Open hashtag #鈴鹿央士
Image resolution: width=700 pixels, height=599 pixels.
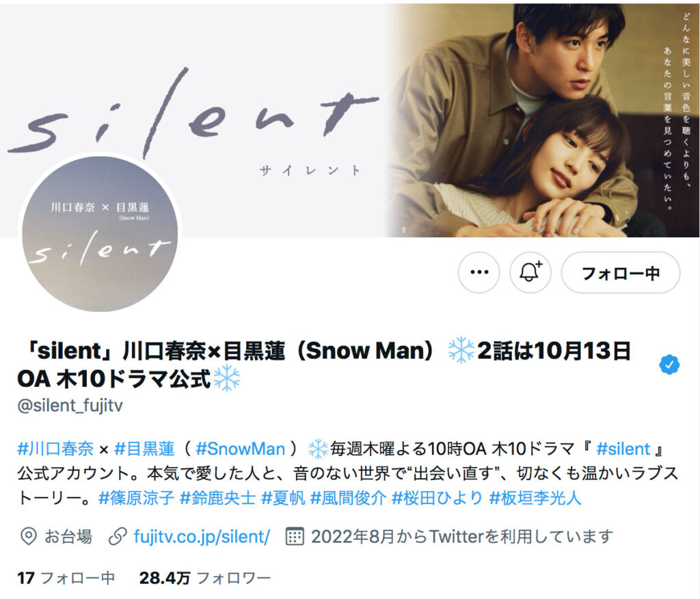(x=217, y=498)
